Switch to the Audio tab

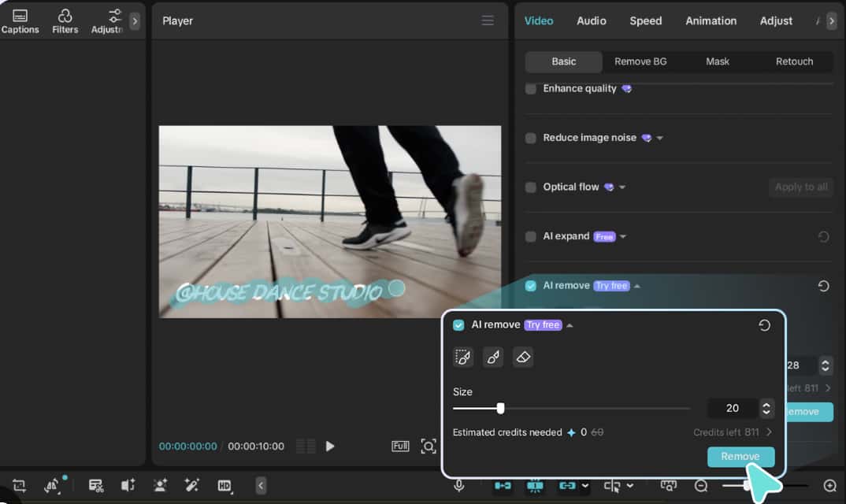click(x=592, y=21)
